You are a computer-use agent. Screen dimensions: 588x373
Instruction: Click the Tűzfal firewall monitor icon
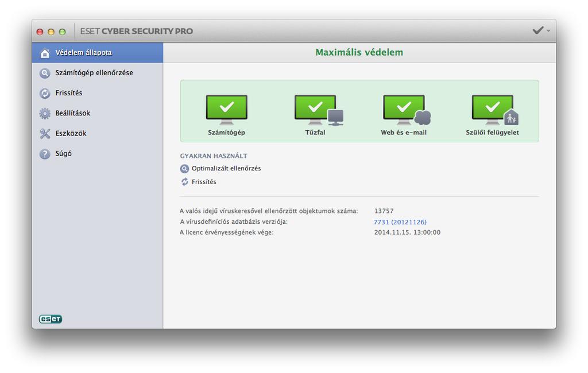(319, 110)
